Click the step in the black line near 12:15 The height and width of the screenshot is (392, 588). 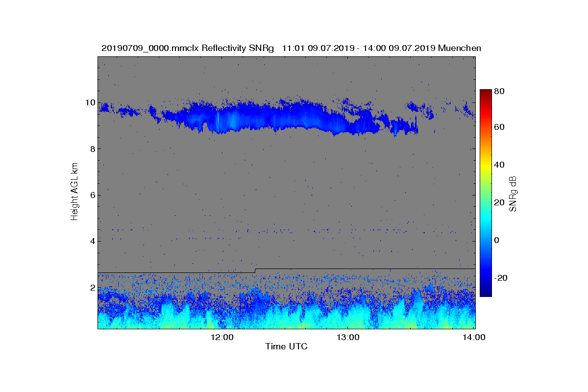[255, 270]
